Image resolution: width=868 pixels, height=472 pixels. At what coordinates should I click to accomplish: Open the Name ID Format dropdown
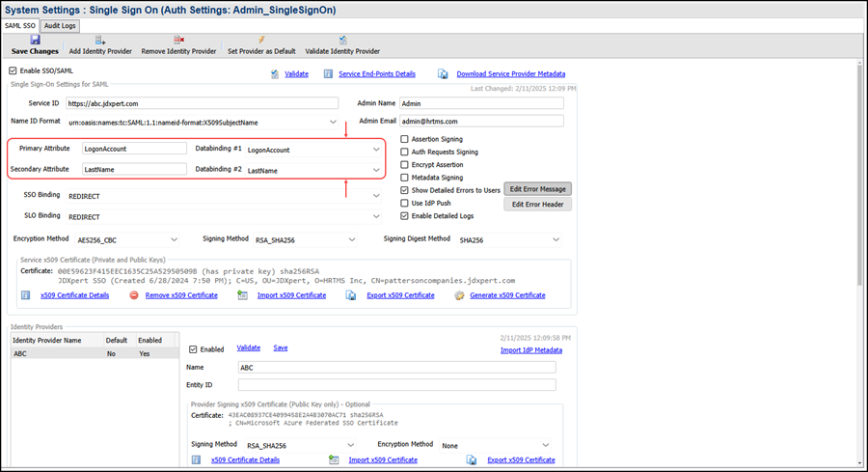333,123
